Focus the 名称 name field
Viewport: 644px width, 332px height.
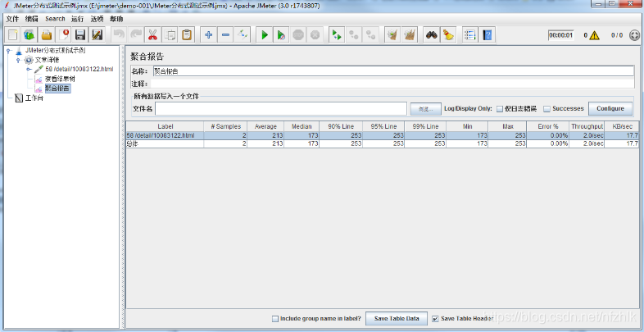click(393, 71)
